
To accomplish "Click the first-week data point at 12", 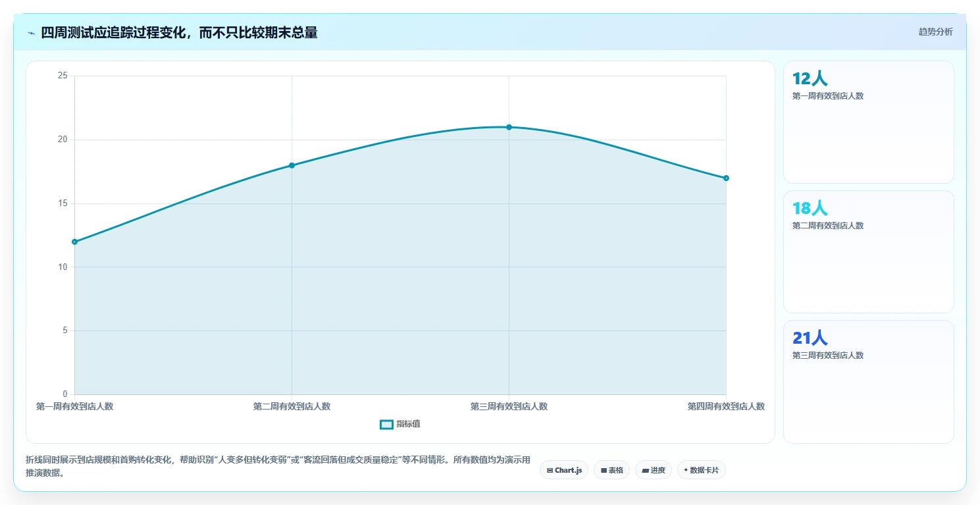I will 74,242.
